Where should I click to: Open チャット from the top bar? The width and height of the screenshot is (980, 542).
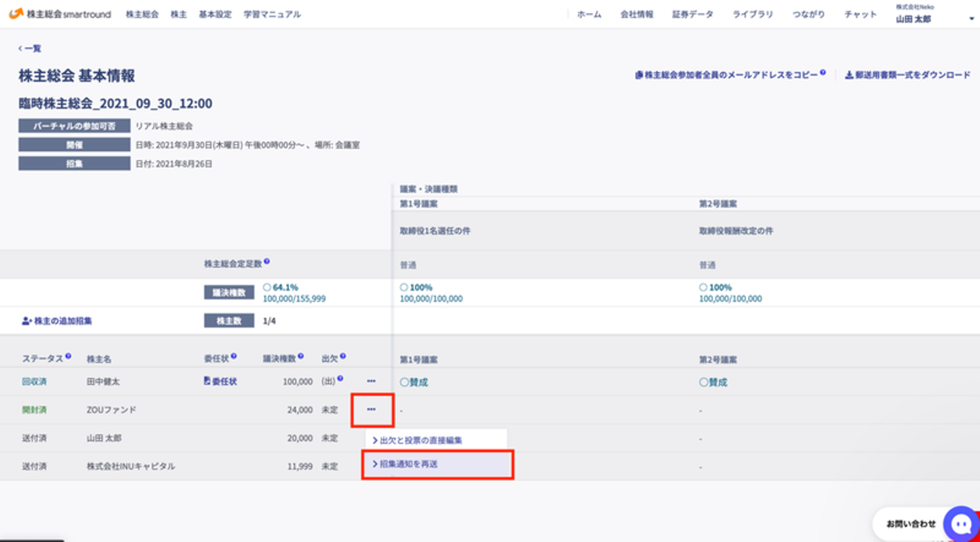point(861,14)
